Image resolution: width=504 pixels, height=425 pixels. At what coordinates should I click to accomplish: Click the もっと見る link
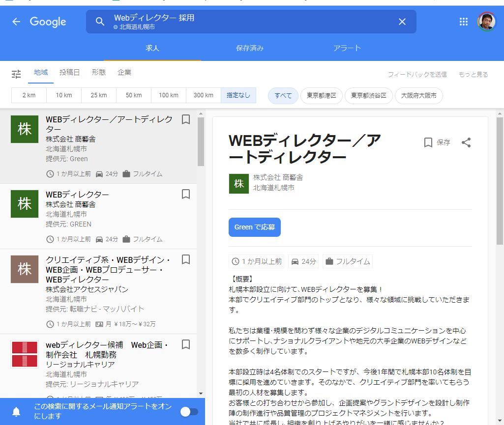(474, 75)
